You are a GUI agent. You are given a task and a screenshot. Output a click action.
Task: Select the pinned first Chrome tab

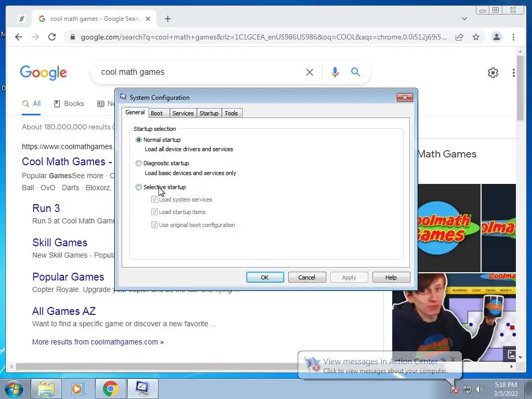pyautogui.click(x=22, y=19)
